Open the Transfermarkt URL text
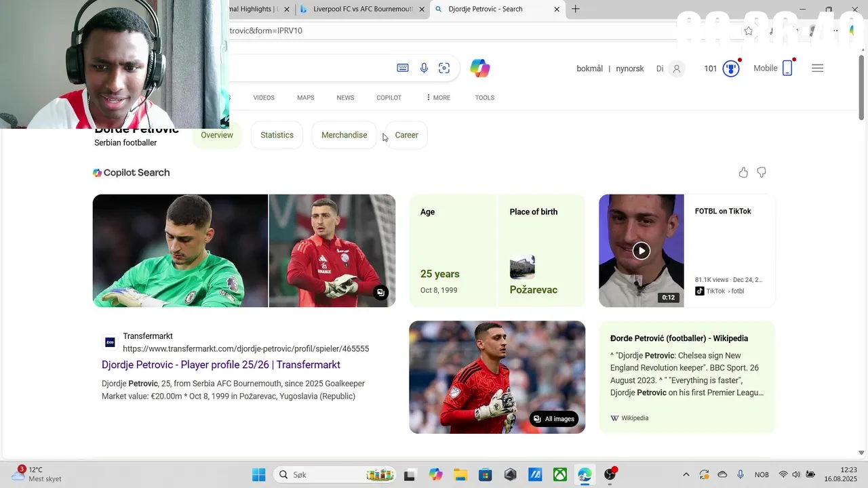The width and height of the screenshot is (868, 488). (x=246, y=349)
